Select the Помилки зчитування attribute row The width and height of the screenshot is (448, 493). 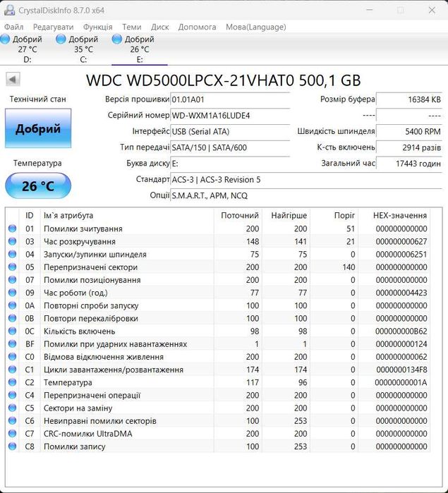pos(218,229)
